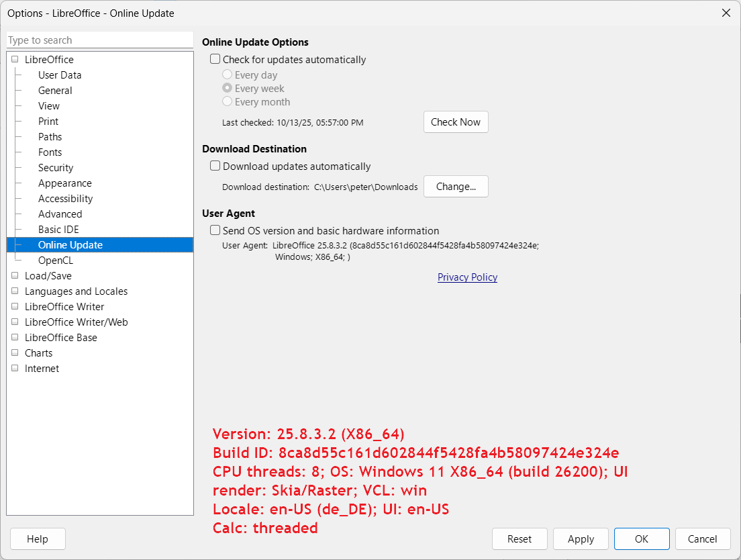Expand the LibreOffice Writer node

15,307
